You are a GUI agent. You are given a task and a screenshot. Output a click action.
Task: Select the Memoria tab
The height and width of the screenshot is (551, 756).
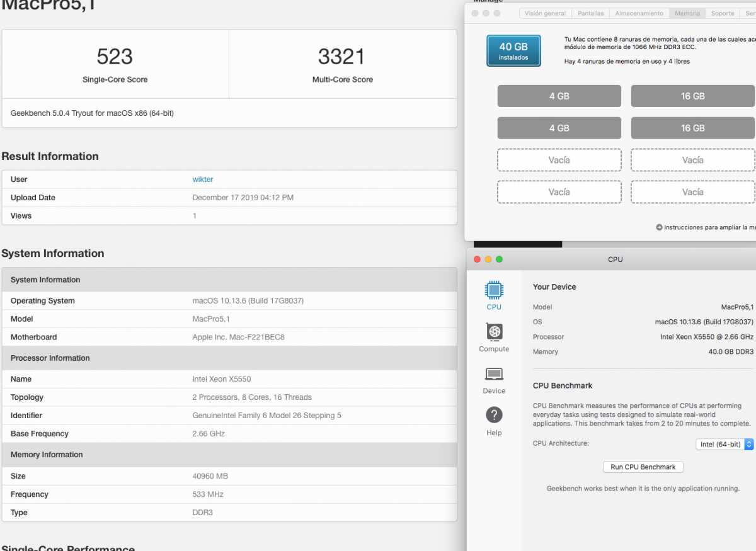coord(687,13)
